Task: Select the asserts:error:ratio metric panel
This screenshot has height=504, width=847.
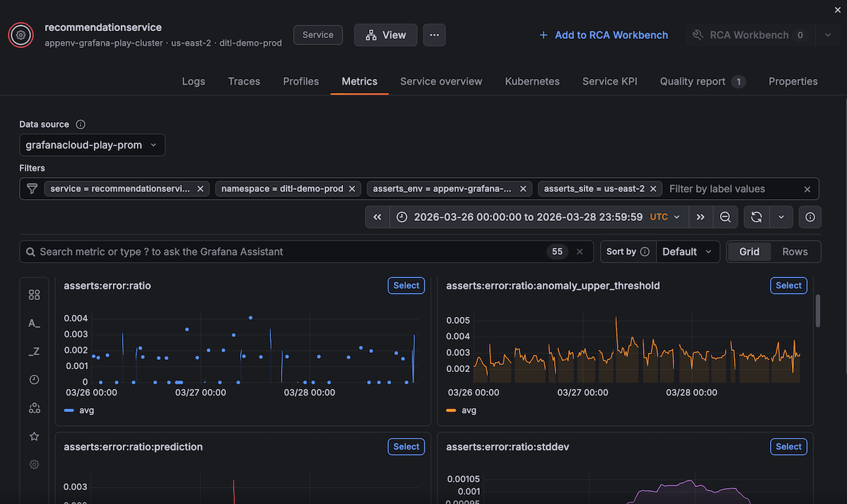Action: 406,285
